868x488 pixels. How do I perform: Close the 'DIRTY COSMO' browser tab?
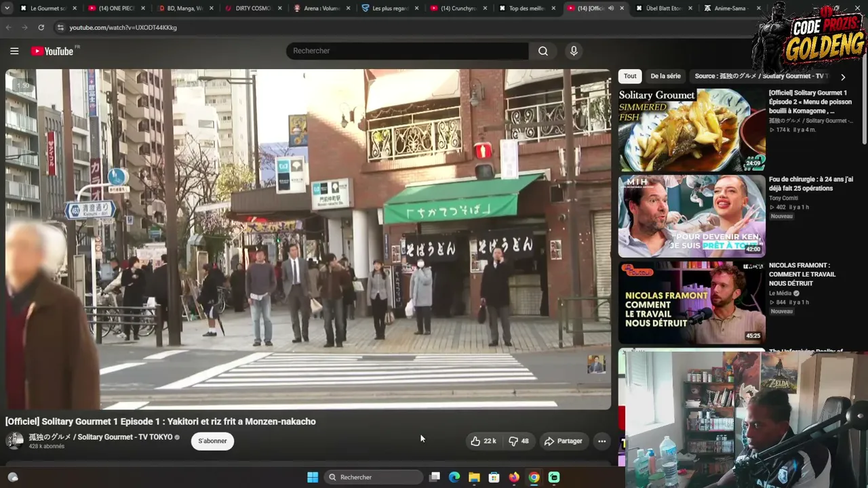pos(280,8)
